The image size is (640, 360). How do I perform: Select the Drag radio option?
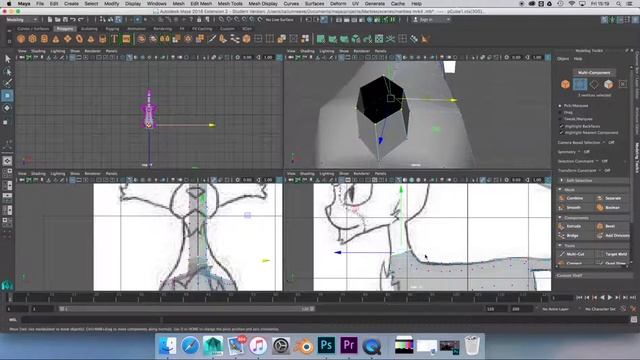560,112
